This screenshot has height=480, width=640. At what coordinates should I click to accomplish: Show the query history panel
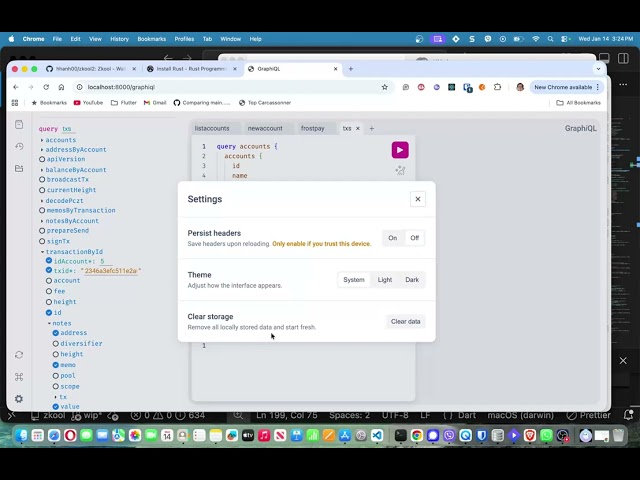click(x=19, y=146)
